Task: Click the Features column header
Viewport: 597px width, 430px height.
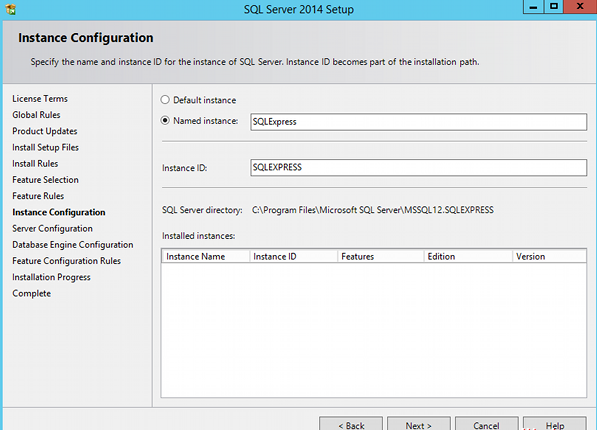Action: point(381,256)
